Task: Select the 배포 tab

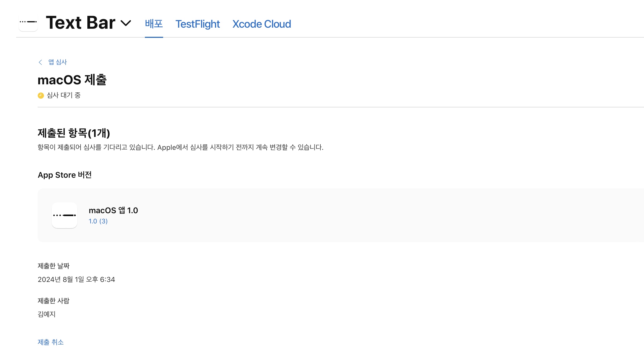Action: (154, 24)
